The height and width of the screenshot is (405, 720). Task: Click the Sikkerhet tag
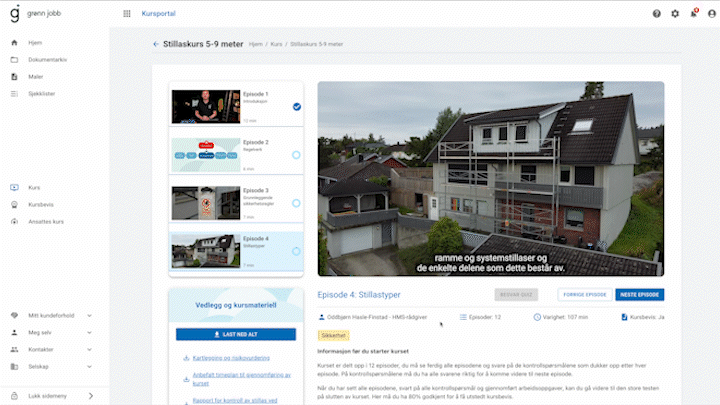point(333,336)
